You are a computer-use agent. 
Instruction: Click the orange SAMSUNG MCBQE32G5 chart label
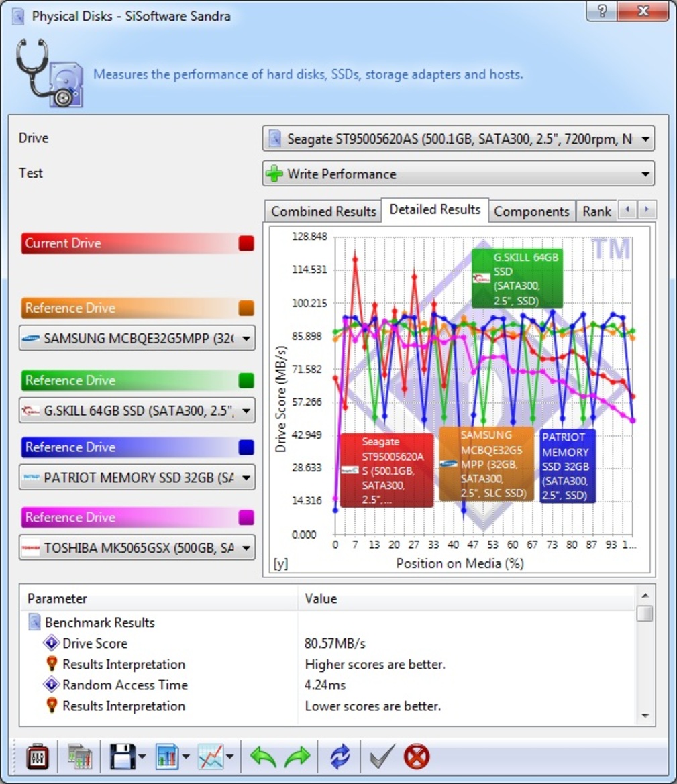(x=486, y=463)
